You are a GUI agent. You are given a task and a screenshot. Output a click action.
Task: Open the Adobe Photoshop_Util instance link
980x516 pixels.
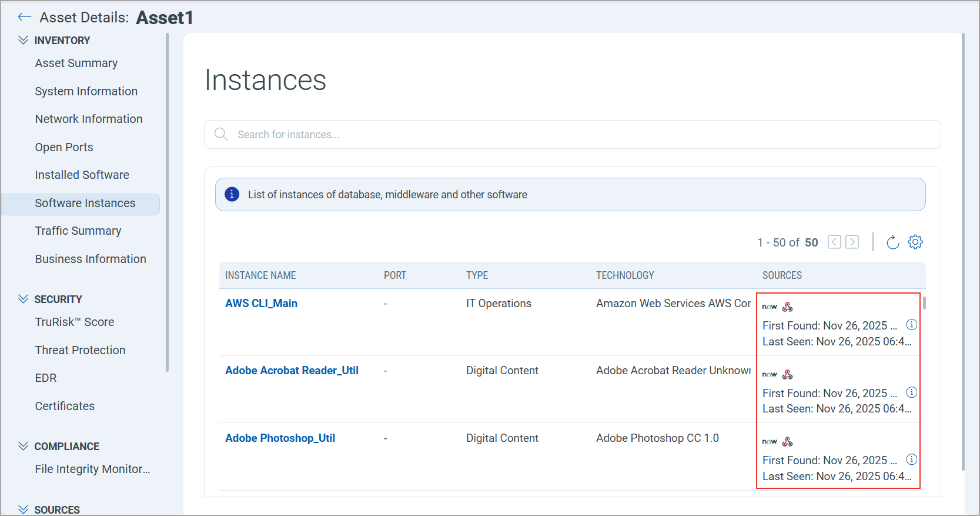(x=280, y=438)
